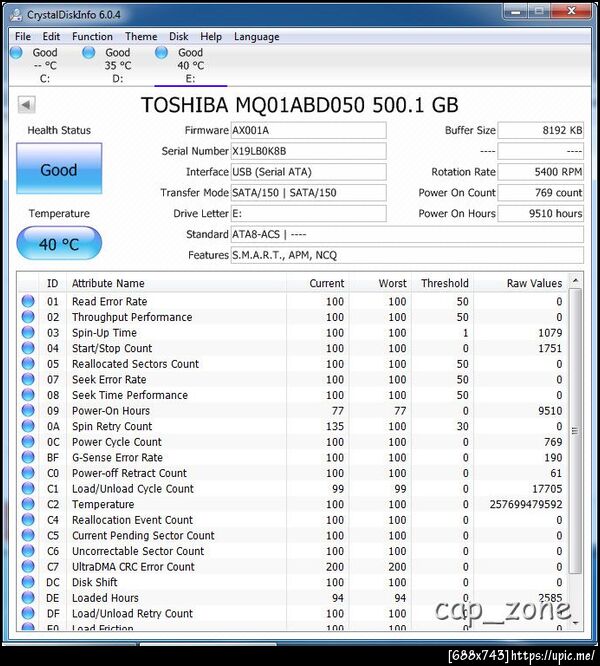This screenshot has height=666, width=600.
Task: Click the status circle for drive C:
Action: tap(17, 53)
